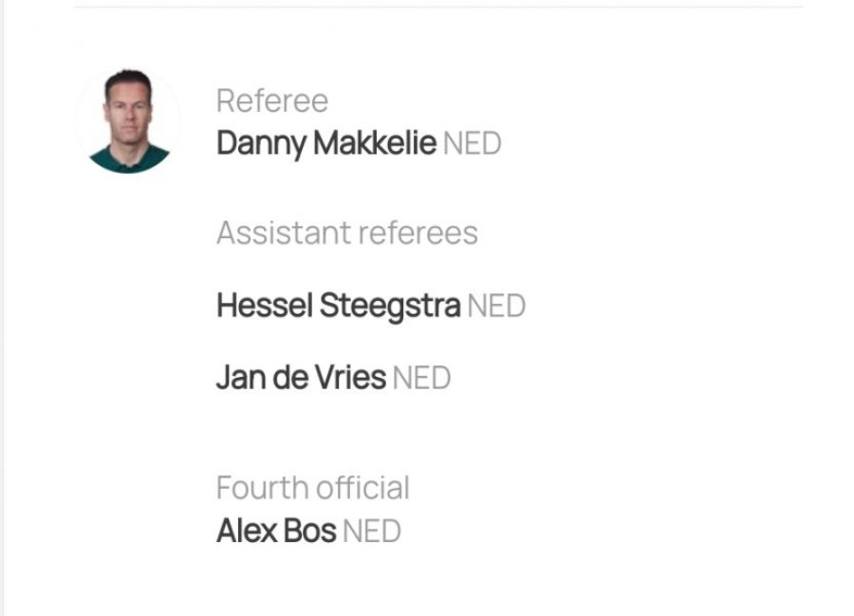The image size is (854, 616).
Task: Click the surname Steegstra in the assistants list
Action: click(390, 306)
